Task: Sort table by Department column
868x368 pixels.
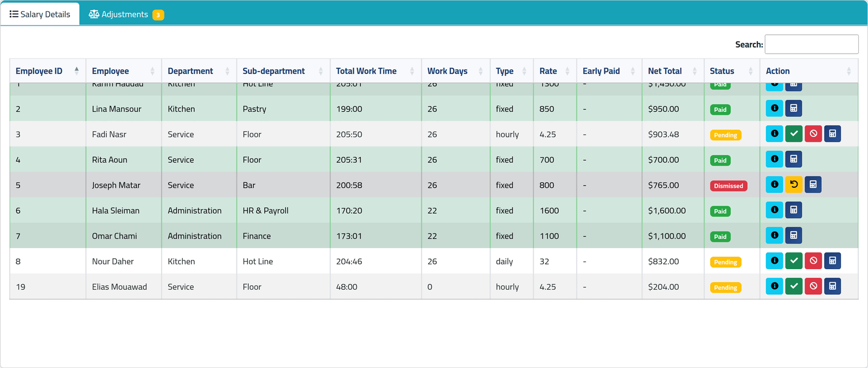Action: (199, 71)
